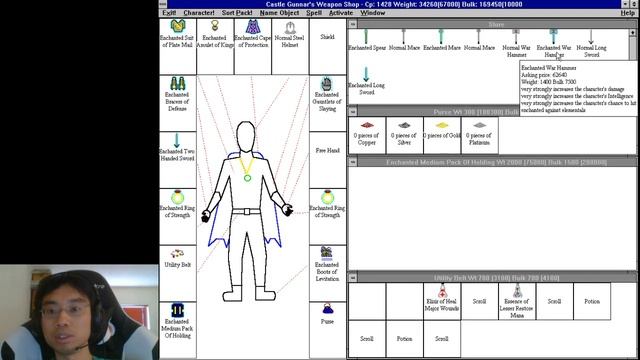Click the Enchanted Bracers of Defense
The height and width of the screenshot is (360, 640).
tap(178, 103)
